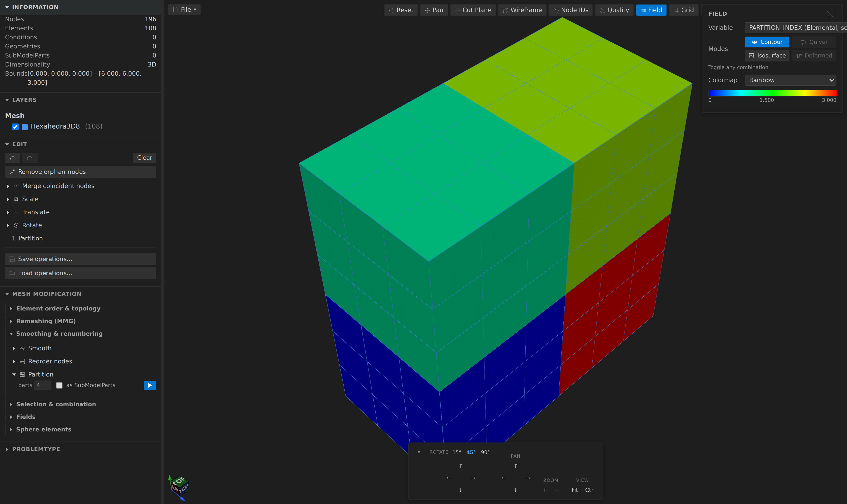Screen dimensions: 847x504
Task: Click the parts number input field
Action: 42,385
